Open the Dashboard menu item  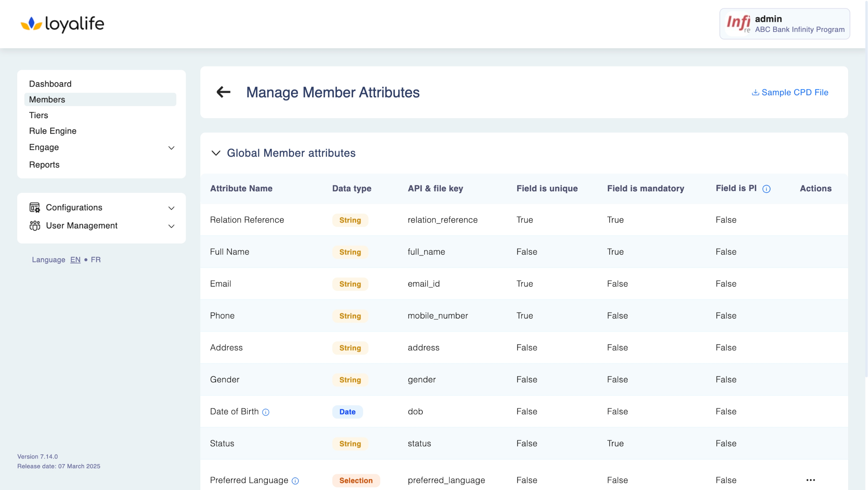(x=50, y=84)
